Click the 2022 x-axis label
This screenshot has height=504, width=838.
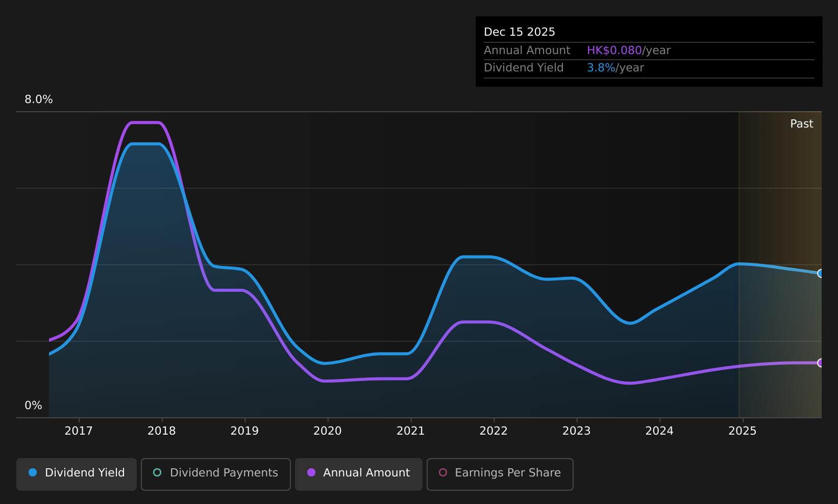494,431
